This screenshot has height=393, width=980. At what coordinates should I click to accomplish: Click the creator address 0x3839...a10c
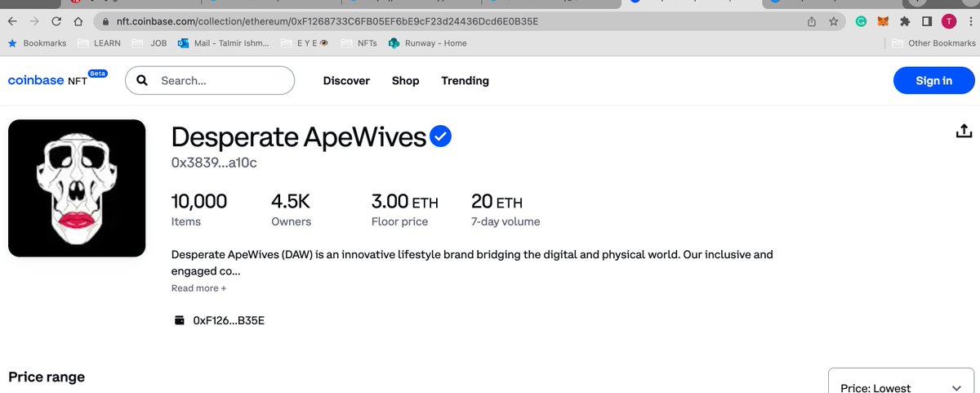214,163
